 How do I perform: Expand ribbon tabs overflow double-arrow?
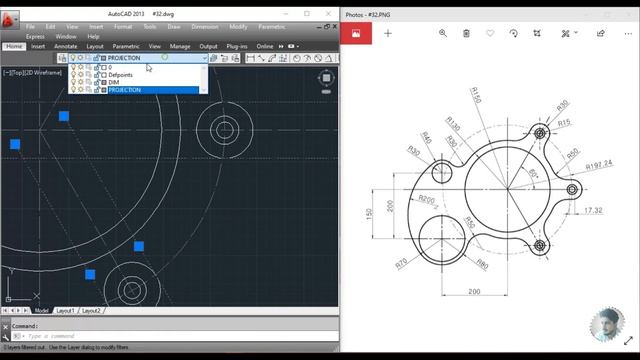pyautogui.click(x=281, y=47)
